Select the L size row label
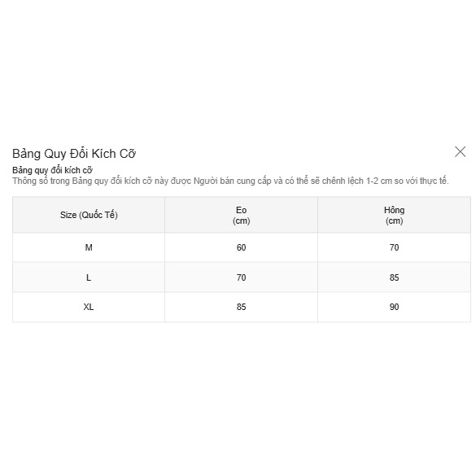Viewport: 476px width, 476px height. tap(89, 277)
